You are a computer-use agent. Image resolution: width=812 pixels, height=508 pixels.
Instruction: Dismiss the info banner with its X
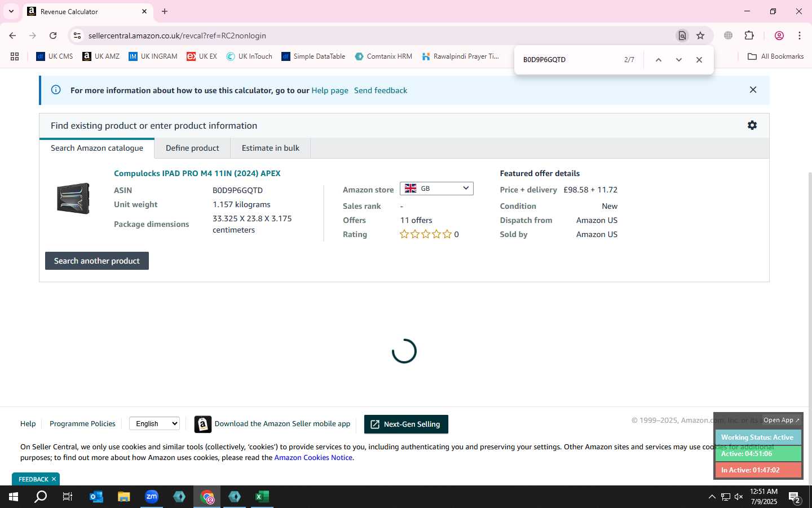tap(753, 90)
